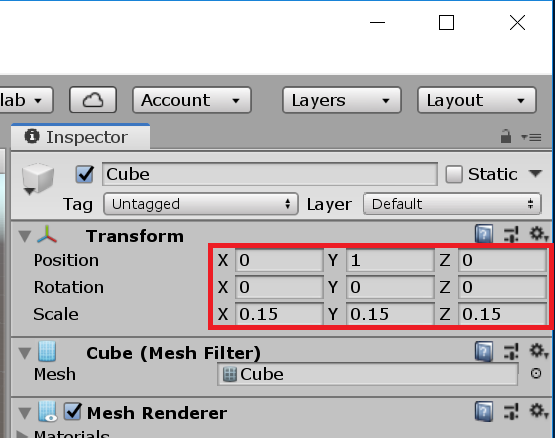This screenshot has width=555, height=438.
Task: Open the Layout dropdown button
Action: (x=477, y=100)
